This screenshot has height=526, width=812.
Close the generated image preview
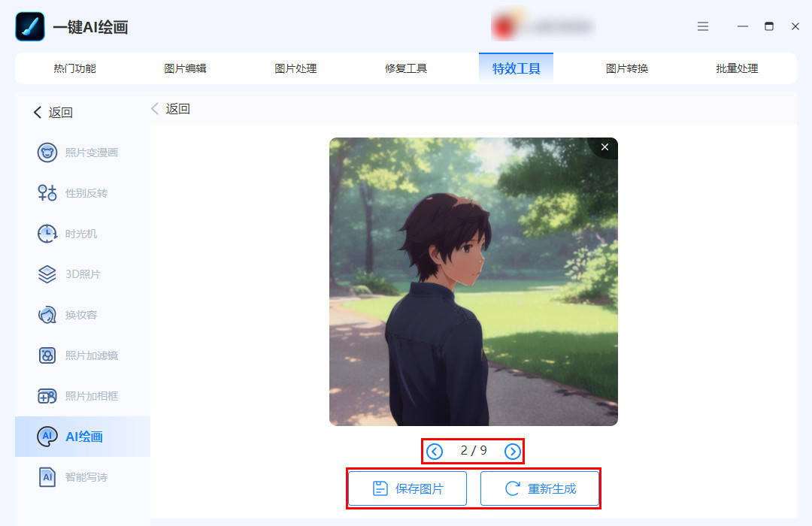[604, 147]
